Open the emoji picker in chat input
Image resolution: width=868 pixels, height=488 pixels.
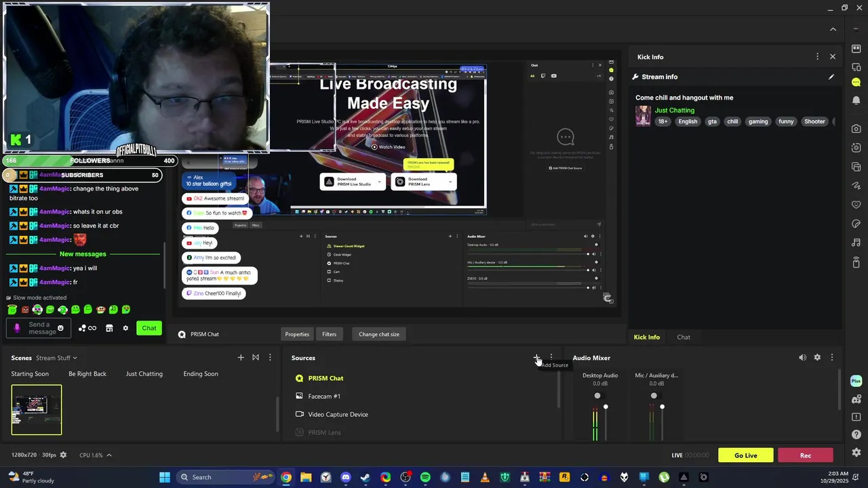[x=60, y=328]
